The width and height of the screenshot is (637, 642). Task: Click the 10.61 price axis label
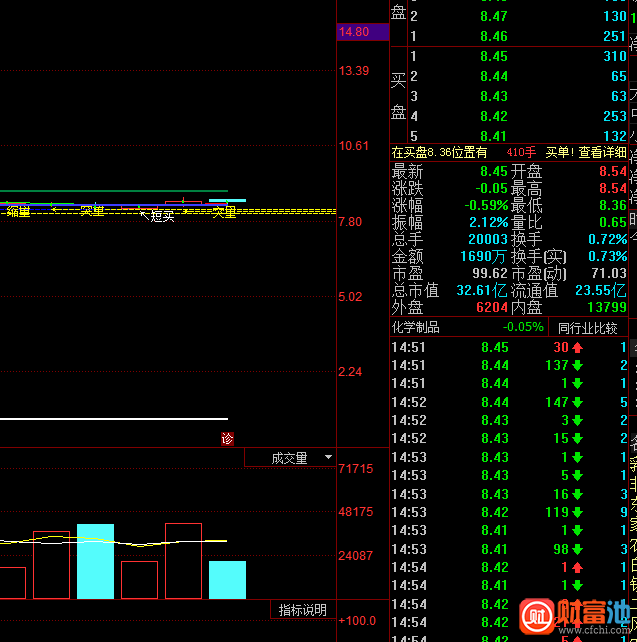tap(354, 146)
